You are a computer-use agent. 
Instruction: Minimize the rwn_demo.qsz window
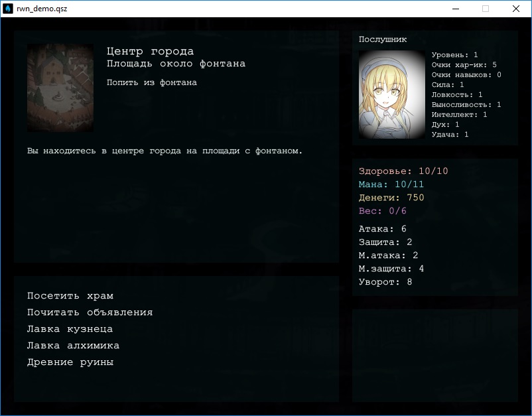455,9
